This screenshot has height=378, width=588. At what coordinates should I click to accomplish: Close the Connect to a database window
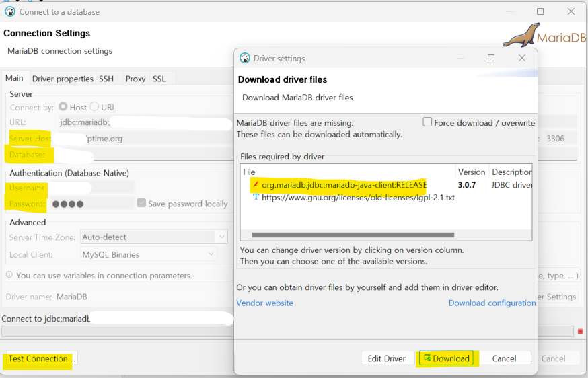pos(571,11)
